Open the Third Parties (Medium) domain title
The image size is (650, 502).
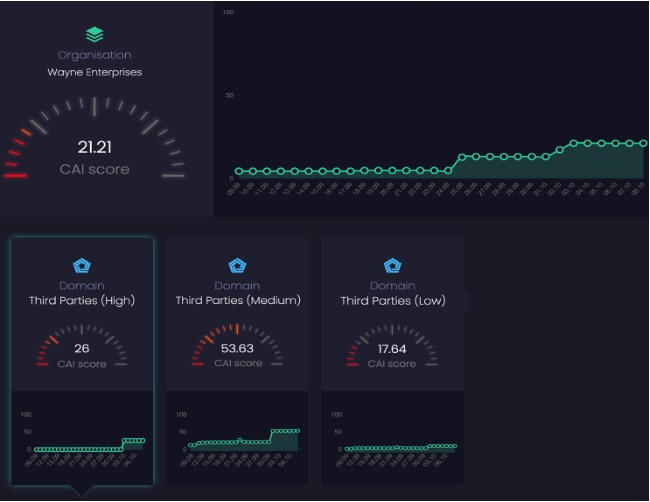[238, 301]
